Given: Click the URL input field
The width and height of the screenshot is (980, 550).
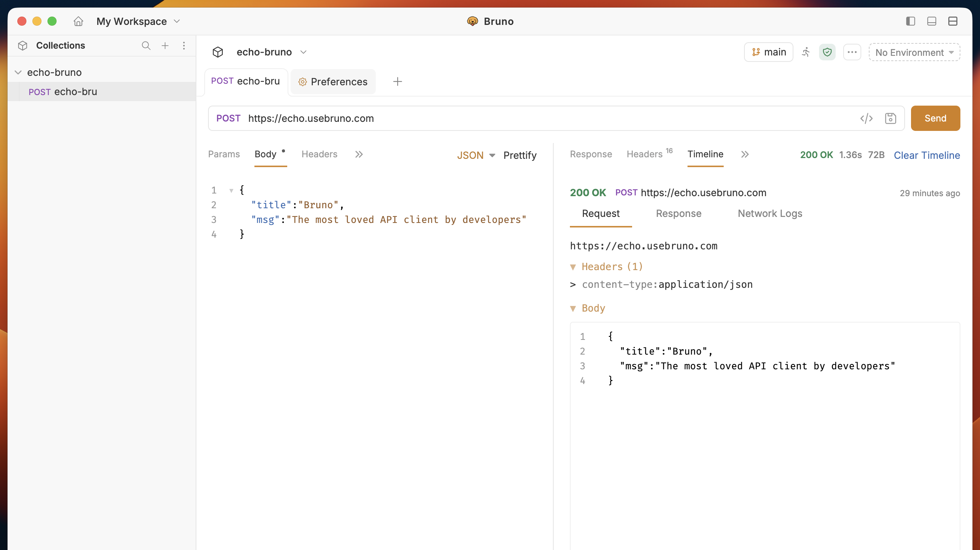Looking at the screenshot, I should [551, 118].
